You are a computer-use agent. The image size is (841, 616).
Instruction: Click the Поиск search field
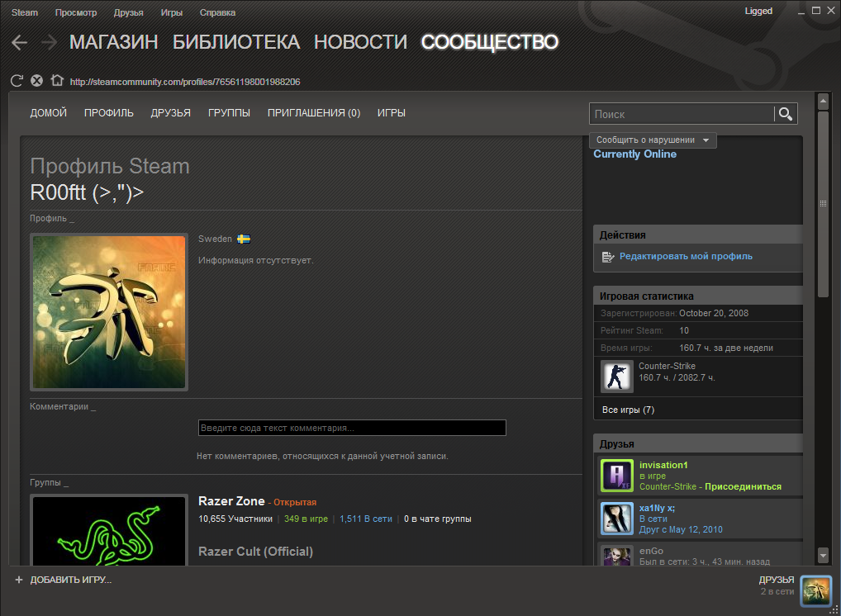tap(682, 114)
